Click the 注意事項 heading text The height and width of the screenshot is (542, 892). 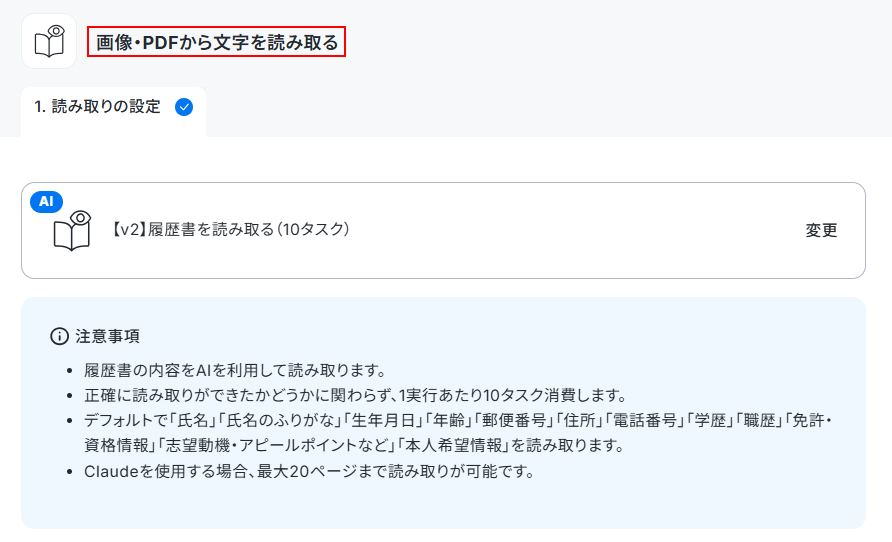point(108,336)
